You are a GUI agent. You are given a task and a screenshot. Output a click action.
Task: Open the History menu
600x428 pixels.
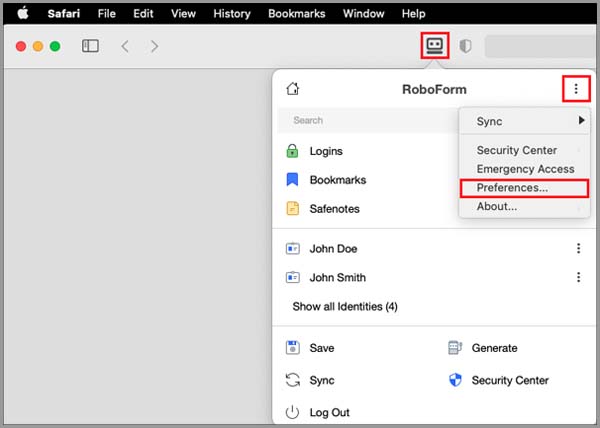[232, 14]
